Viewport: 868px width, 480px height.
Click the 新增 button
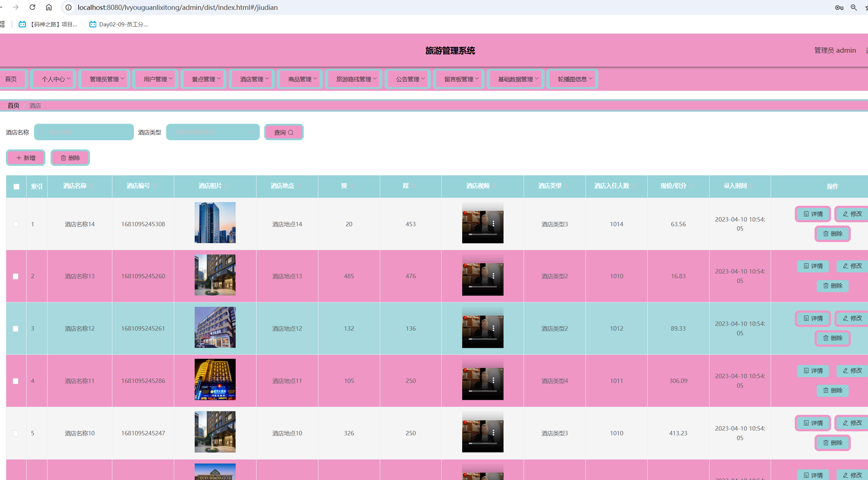tap(26, 158)
